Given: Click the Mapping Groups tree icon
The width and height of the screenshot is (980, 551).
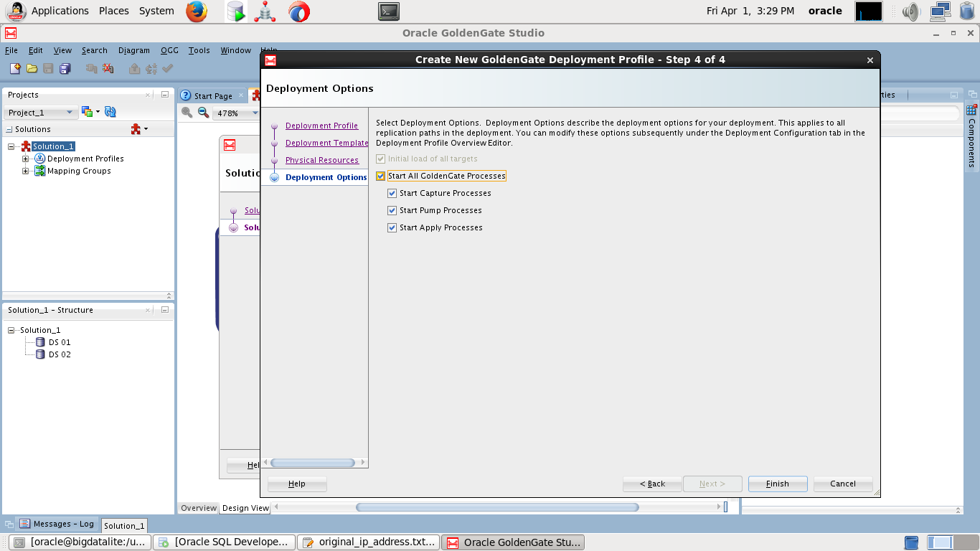Looking at the screenshot, I should point(39,171).
